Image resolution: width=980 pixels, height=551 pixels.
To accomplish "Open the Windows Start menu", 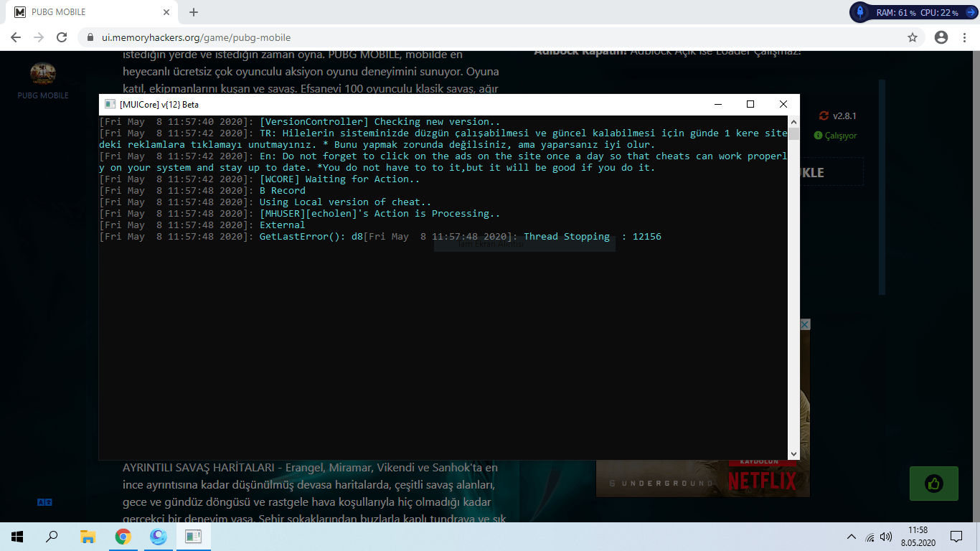I will tap(17, 536).
